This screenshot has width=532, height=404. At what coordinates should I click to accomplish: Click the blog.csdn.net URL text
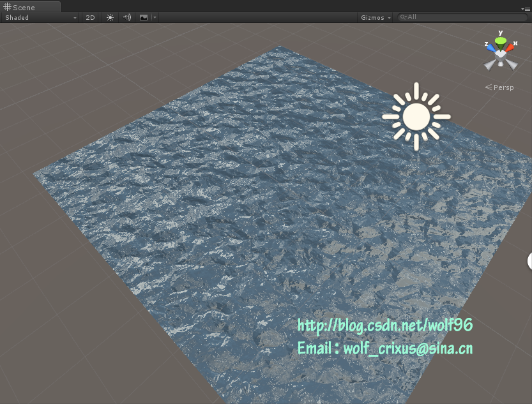[x=385, y=325]
